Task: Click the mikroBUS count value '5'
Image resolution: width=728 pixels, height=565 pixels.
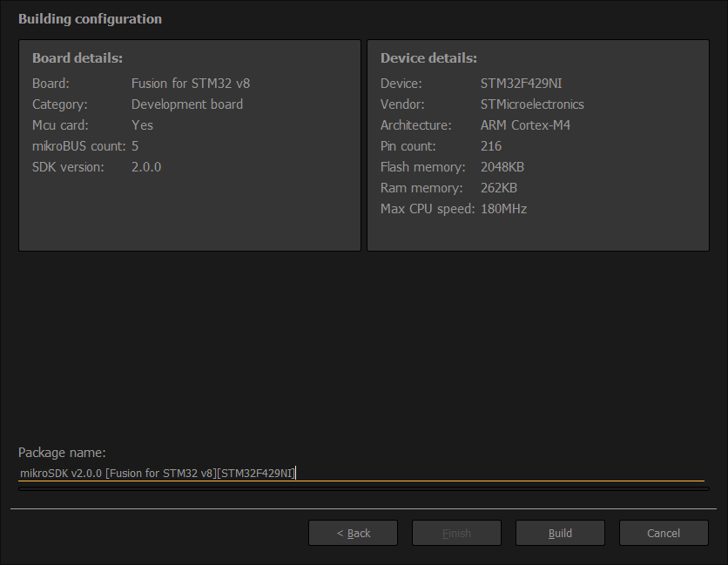Action: [135, 146]
